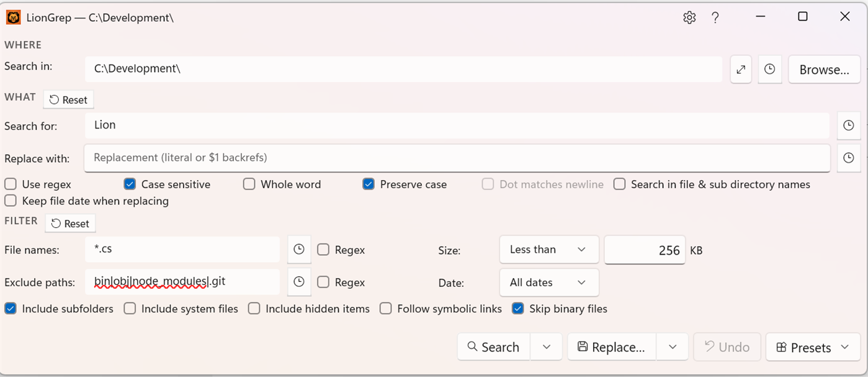Screen dimensions: 868x377
Task: Click the Replace... button
Action: pyautogui.click(x=612, y=347)
